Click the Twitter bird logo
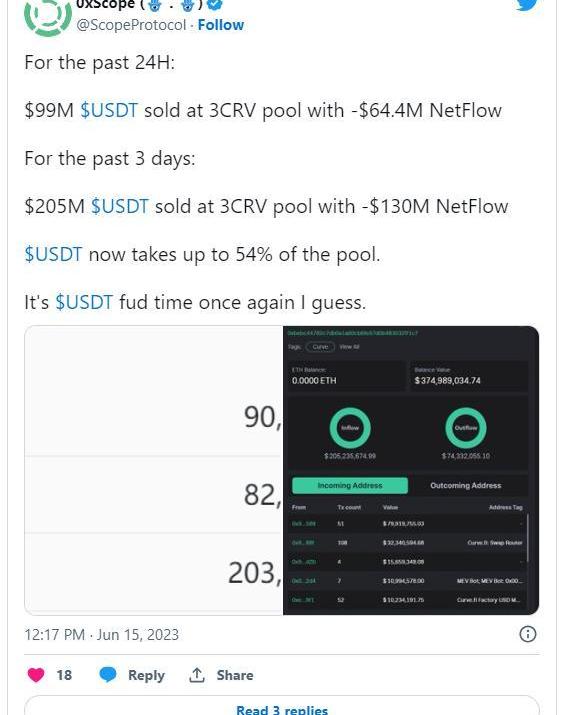 [528, 5]
